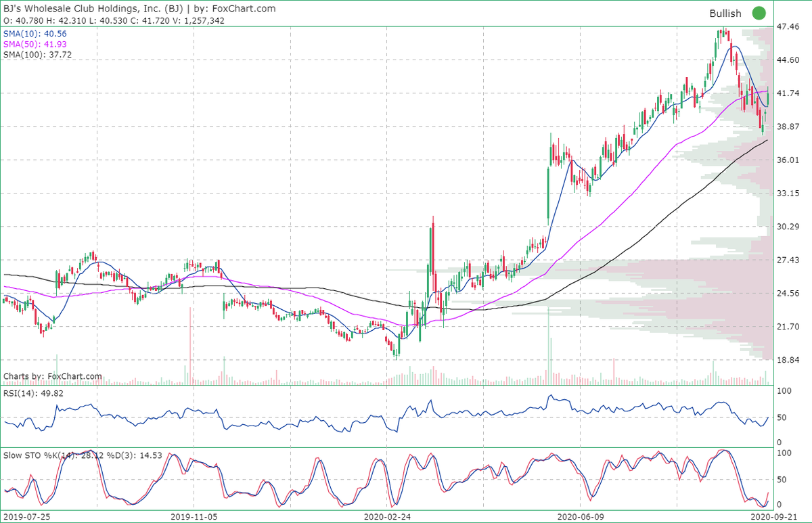The image size is (812, 523).
Task: Click the 2020-02-24 date axis label
Action: click(388, 516)
